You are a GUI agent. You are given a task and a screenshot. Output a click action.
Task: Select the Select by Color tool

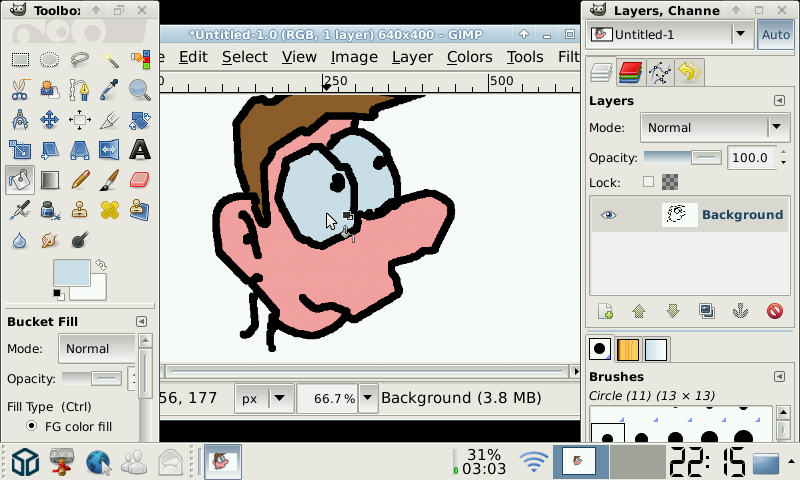pyautogui.click(x=140, y=60)
